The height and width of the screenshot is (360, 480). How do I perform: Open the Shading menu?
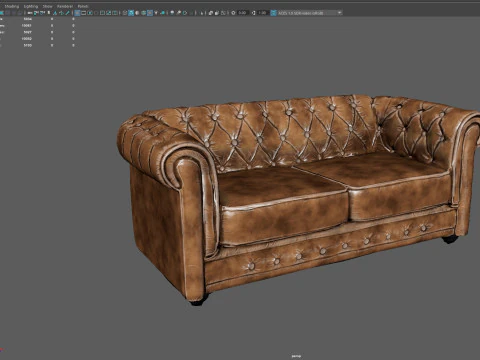click(x=12, y=6)
